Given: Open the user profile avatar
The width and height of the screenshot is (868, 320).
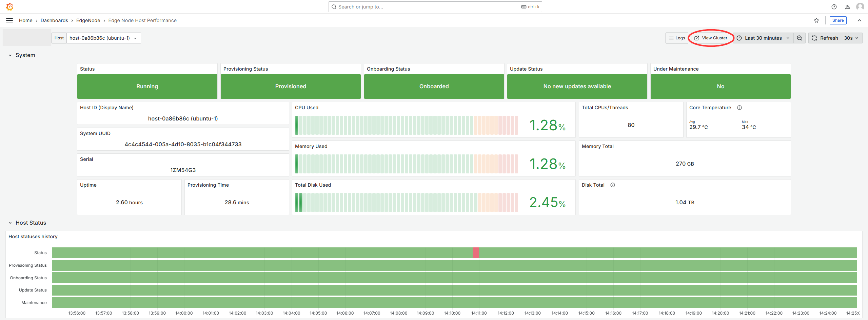Looking at the screenshot, I should (860, 7).
